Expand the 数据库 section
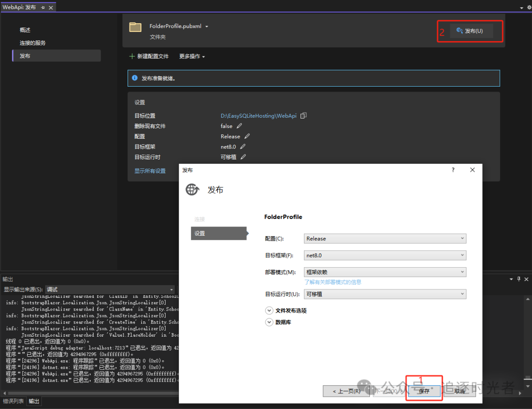The image size is (532, 409). [269, 322]
